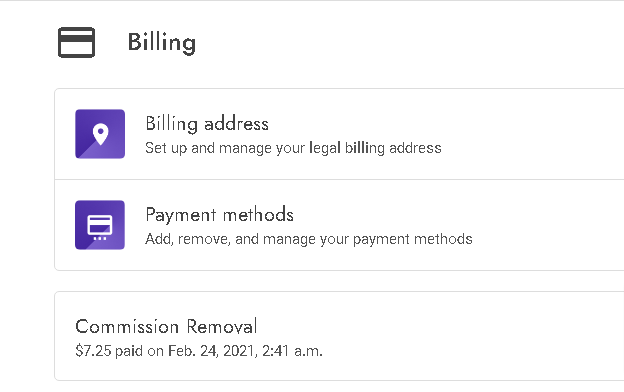Select the Payment methods row
This screenshot has width=624, height=392.
click(339, 225)
